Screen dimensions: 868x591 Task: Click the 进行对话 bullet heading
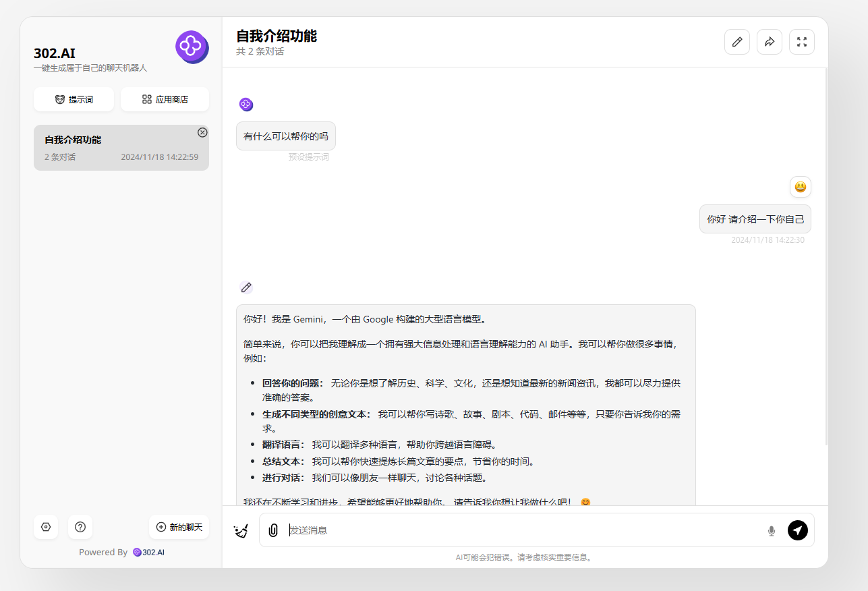tap(283, 478)
